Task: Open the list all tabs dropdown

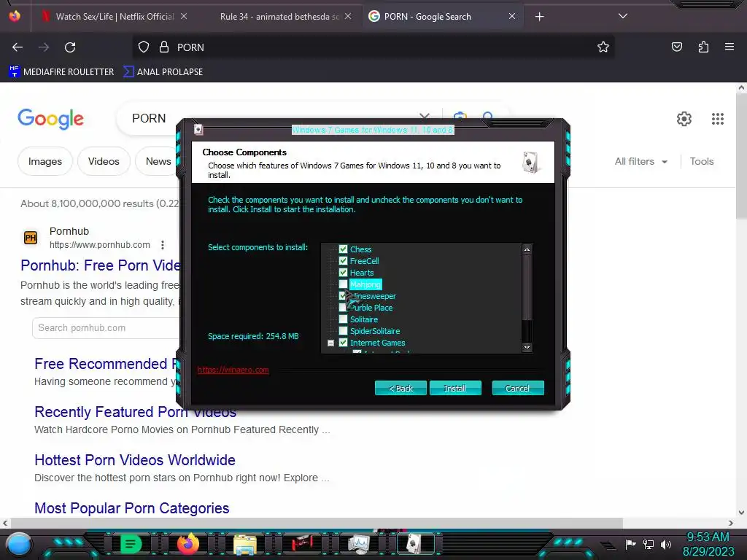Action: pos(623,16)
